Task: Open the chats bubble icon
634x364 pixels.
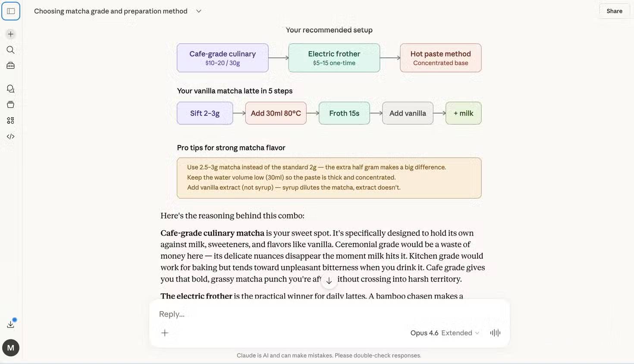Action: coord(11,89)
